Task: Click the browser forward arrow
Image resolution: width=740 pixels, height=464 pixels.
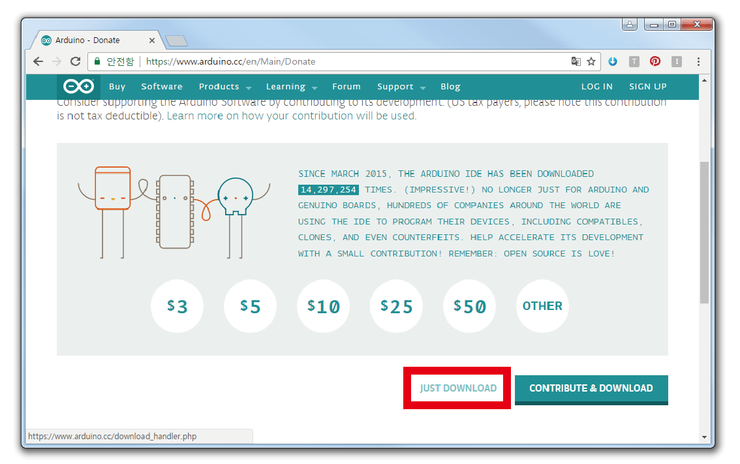Action: [x=57, y=61]
